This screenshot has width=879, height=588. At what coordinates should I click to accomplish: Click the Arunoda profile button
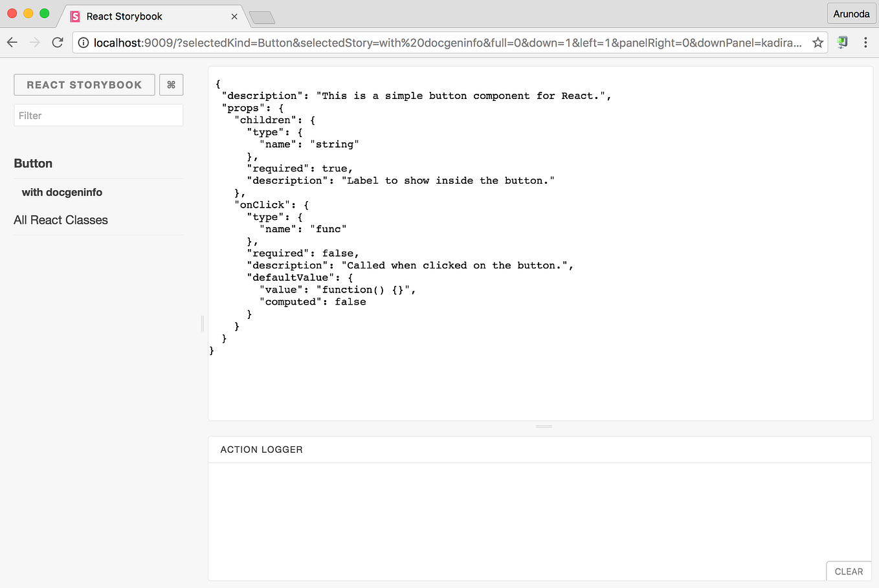click(x=851, y=13)
